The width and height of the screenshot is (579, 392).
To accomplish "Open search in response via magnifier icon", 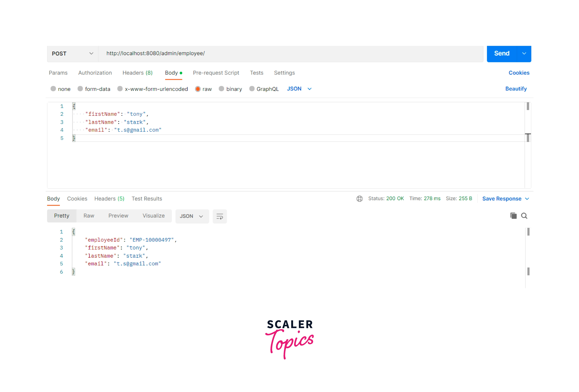I will pos(525,216).
